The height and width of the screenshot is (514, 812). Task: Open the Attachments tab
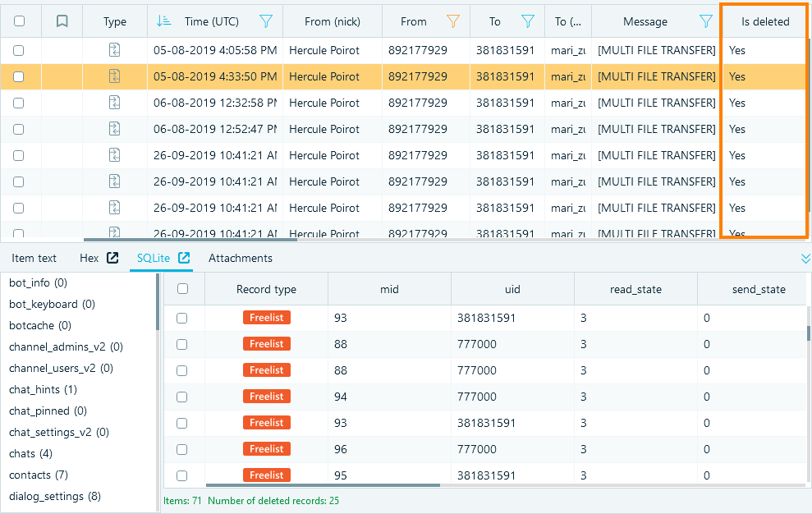tap(241, 258)
